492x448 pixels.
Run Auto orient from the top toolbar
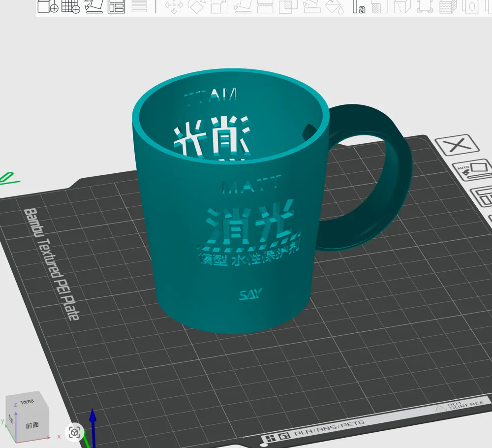point(94,6)
